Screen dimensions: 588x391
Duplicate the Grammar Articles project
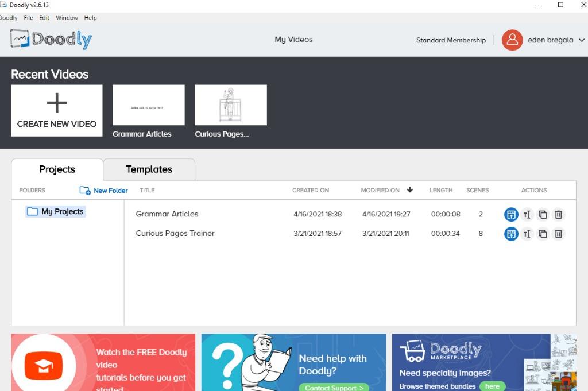(543, 215)
